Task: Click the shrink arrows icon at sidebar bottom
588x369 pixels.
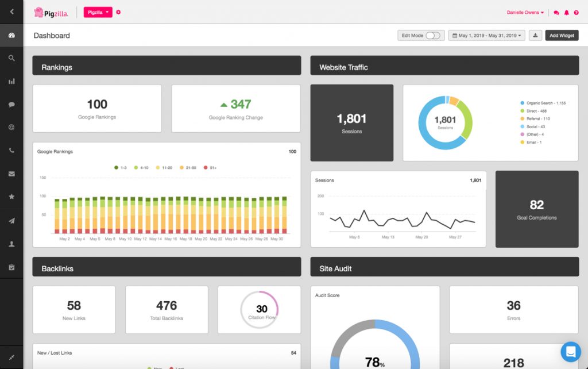Action: [11, 358]
